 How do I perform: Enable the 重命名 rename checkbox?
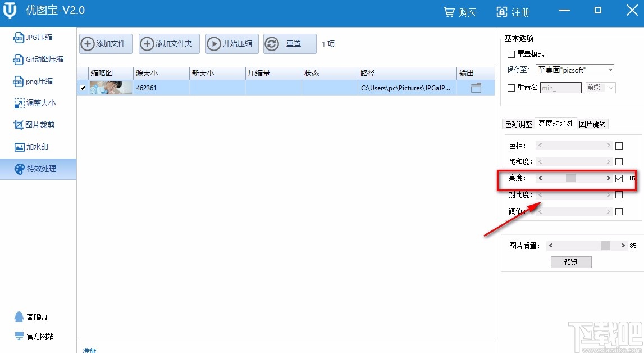(x=511, y=89)
